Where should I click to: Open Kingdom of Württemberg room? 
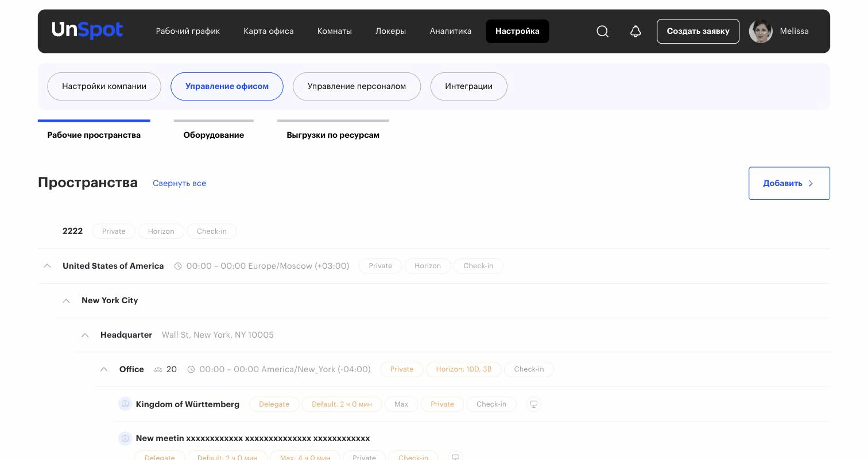point(188,404)
